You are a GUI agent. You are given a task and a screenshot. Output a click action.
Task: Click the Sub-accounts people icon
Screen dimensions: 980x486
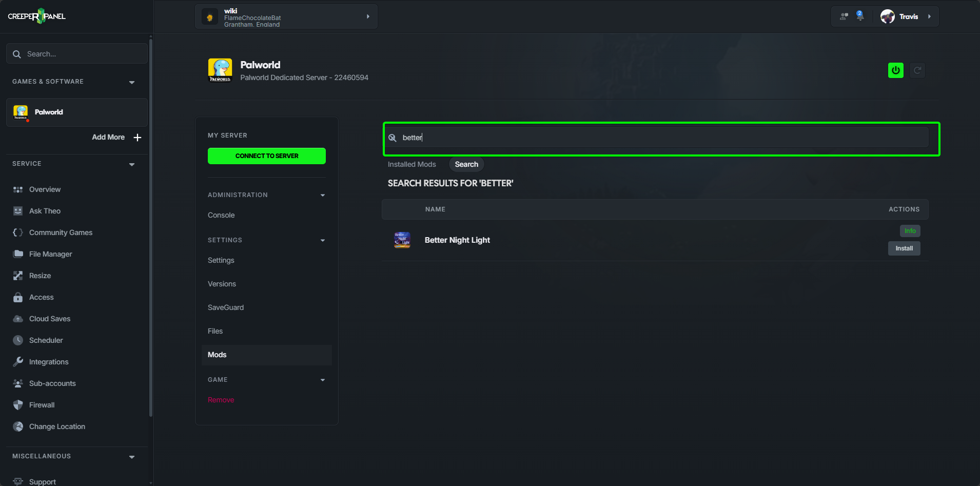(x=18, y=383)
